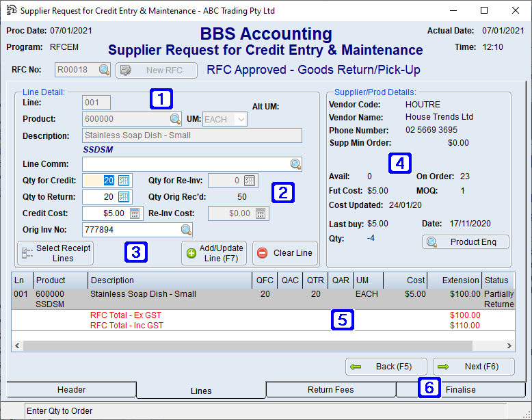Click the Back (F5) button
532x420 pixels.
coord(386,367)
